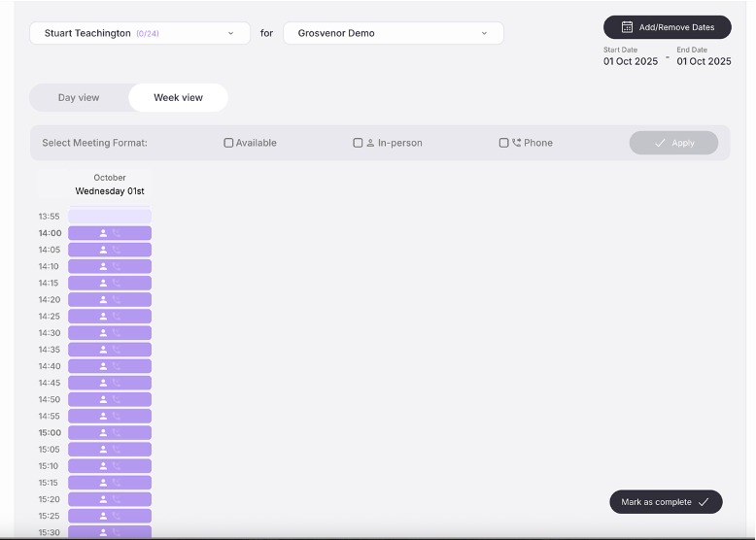Choose the in-person icon at 14:40
Viewport: 756px width, 540px height.
[x=103, y=366]
